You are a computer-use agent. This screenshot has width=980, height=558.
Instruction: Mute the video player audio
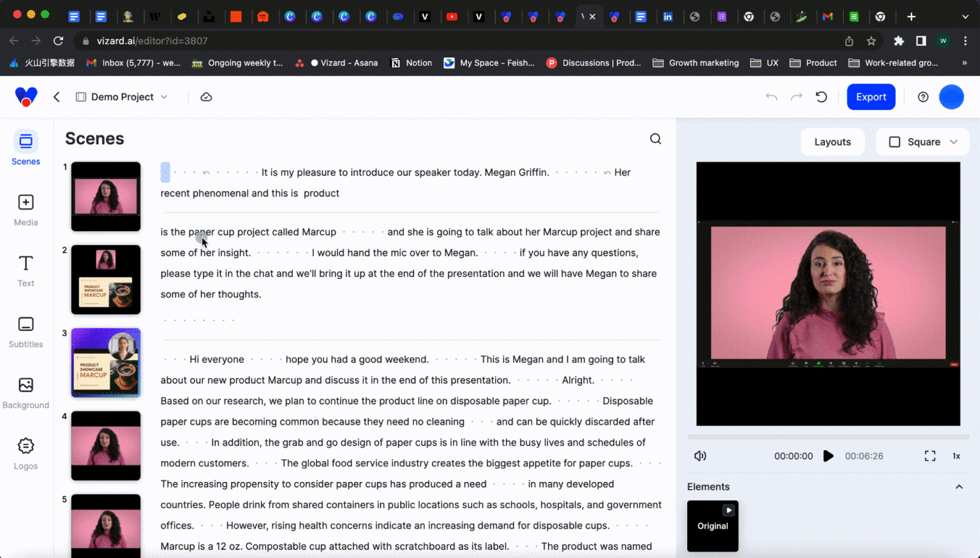[x=700, y=456]
